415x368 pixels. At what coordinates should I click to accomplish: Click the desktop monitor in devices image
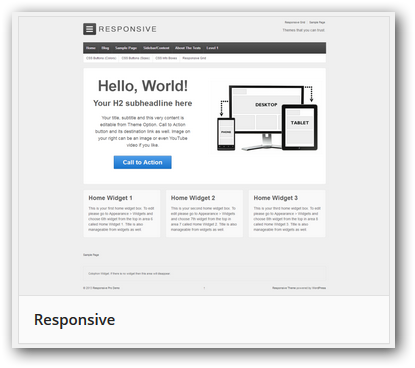266,108
